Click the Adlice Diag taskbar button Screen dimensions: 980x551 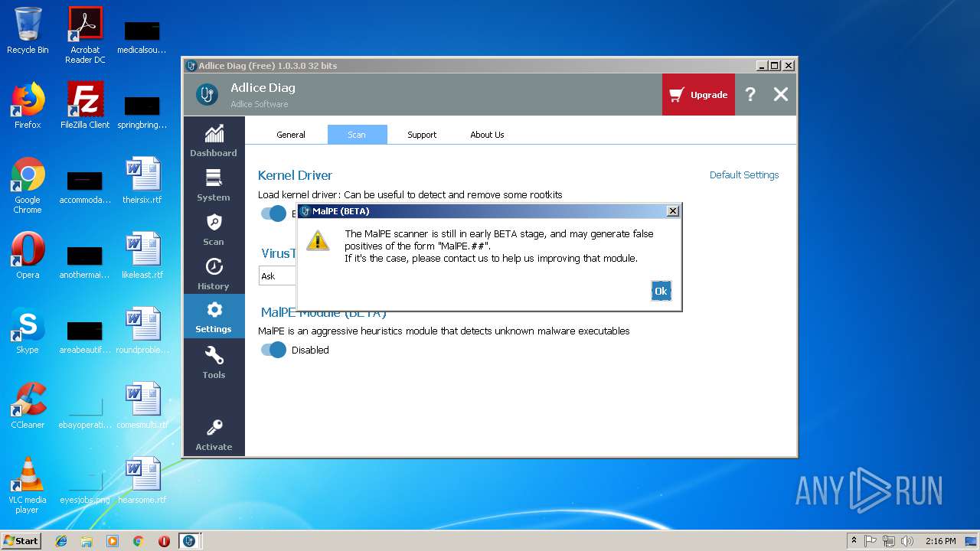[x=189, y=541]
